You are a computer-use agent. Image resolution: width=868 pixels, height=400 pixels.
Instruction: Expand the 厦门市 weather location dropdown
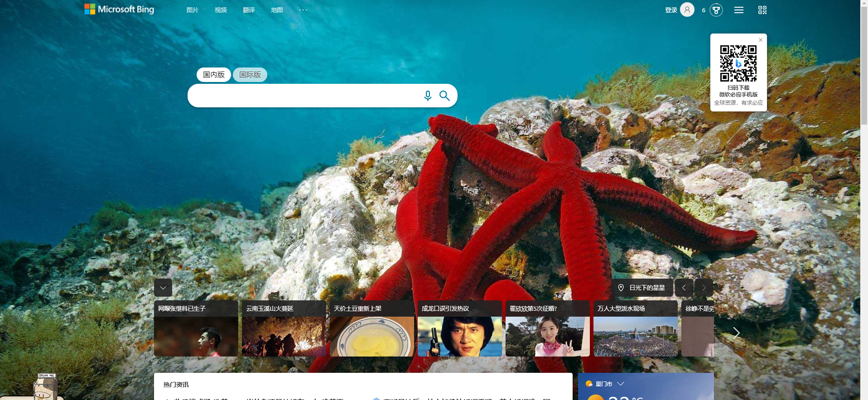coord(621,384)
